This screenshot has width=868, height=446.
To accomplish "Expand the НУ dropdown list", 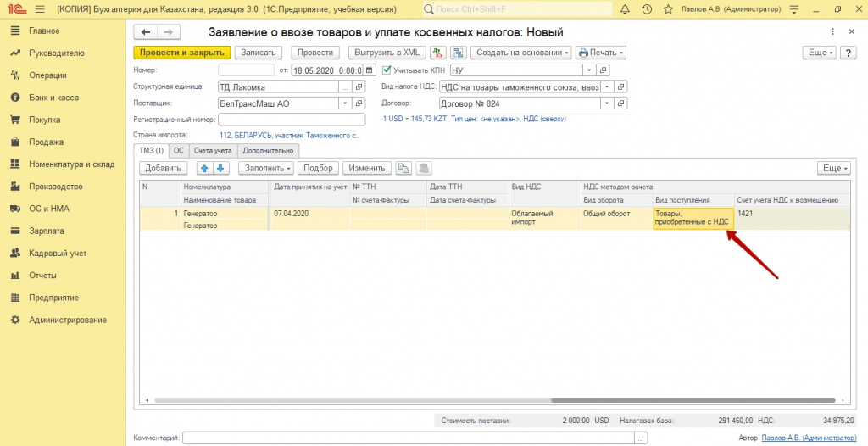I will point(589,70).
